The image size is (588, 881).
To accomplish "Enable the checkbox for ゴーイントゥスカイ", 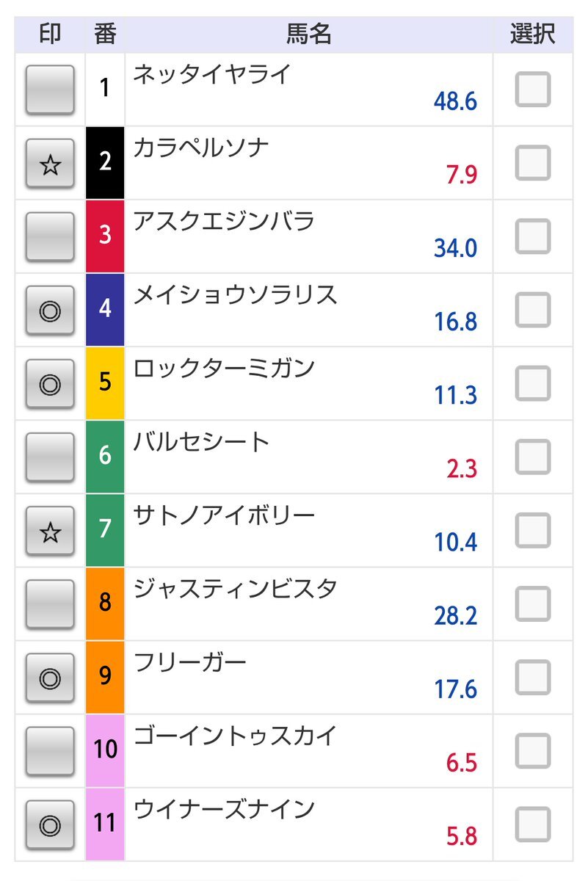I will pyautogui.click(x=532, y=750).
